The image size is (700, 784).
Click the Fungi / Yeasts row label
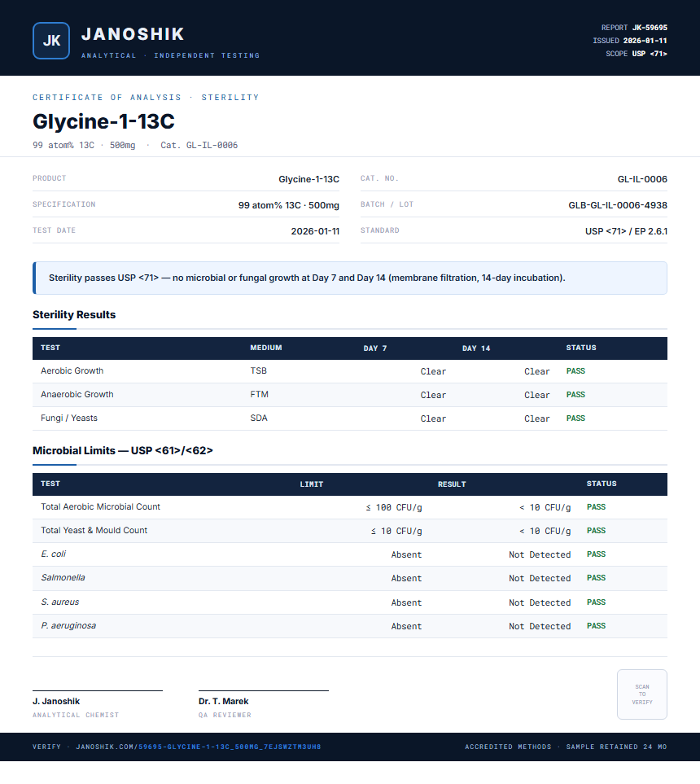(x=69, y=418)
